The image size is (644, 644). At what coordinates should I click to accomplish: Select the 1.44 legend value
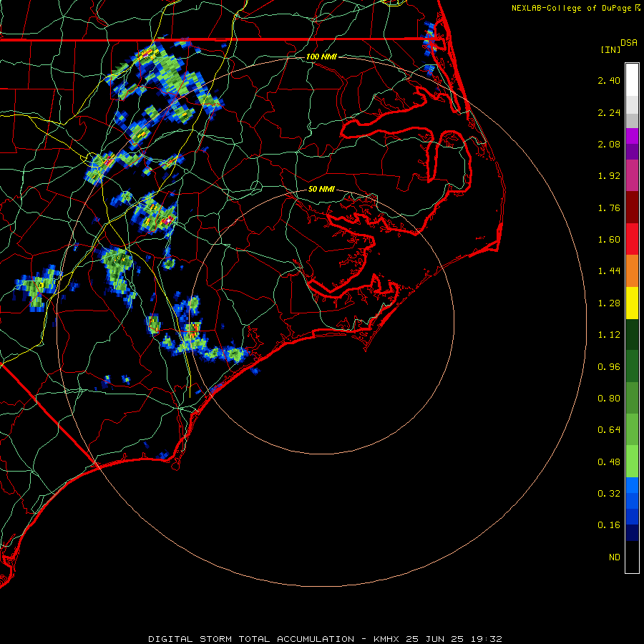click(609, 271)
